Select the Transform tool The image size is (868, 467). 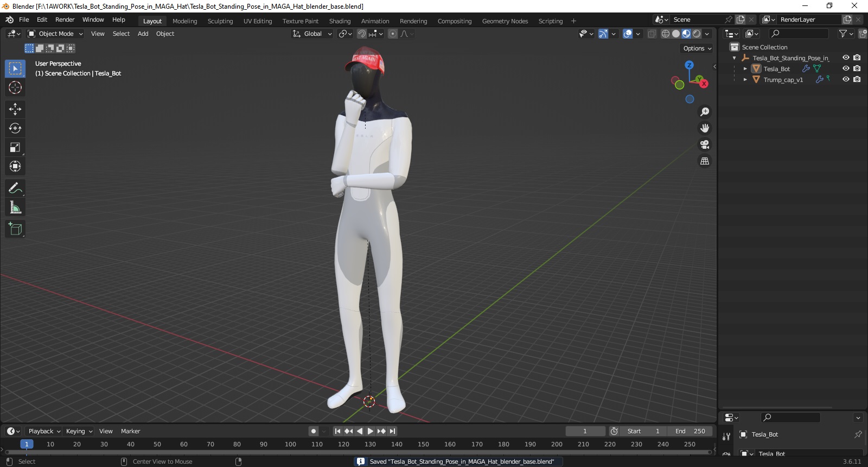[15, 166]
